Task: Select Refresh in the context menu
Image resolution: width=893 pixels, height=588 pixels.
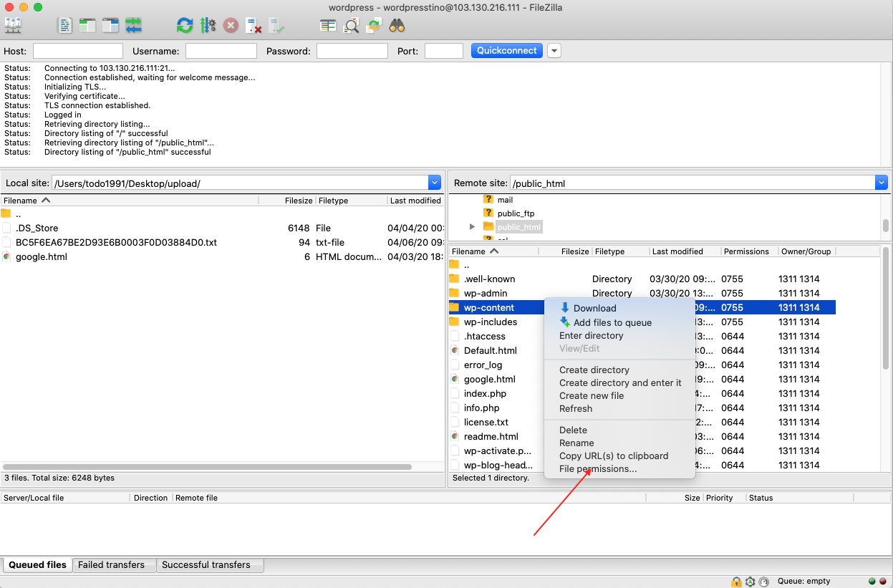Action: point(576,408)
